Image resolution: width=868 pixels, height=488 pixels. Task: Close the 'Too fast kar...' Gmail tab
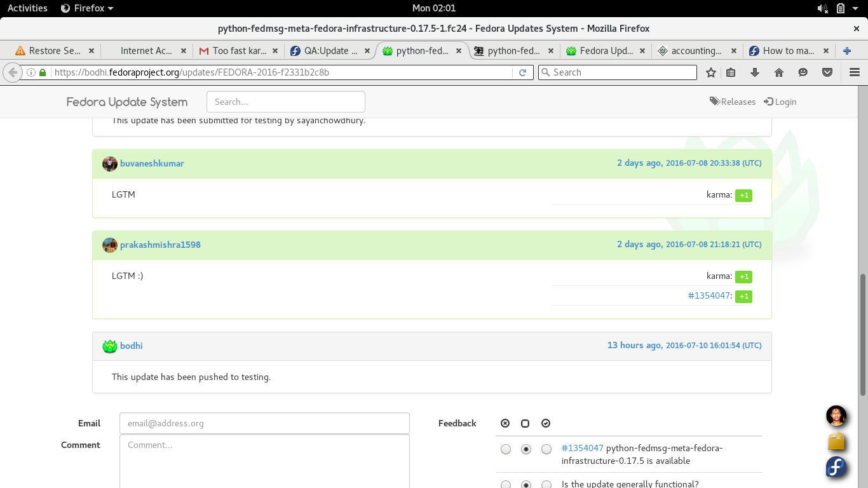click(275, 51)
